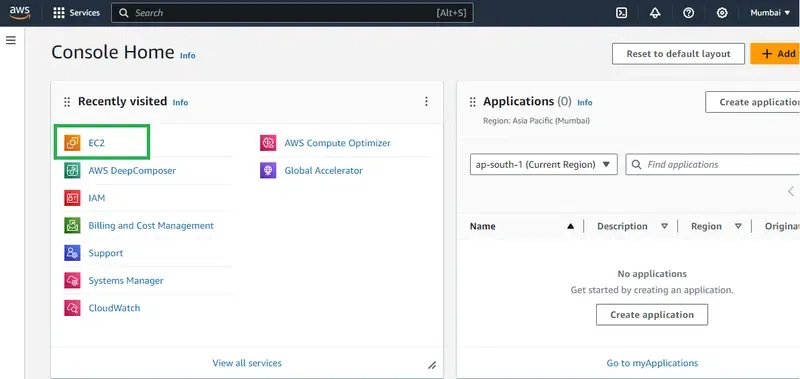The height and width of the screenshot is (379, 800).
Task: Click the applications previous page arrow
Action: point(791,191)
